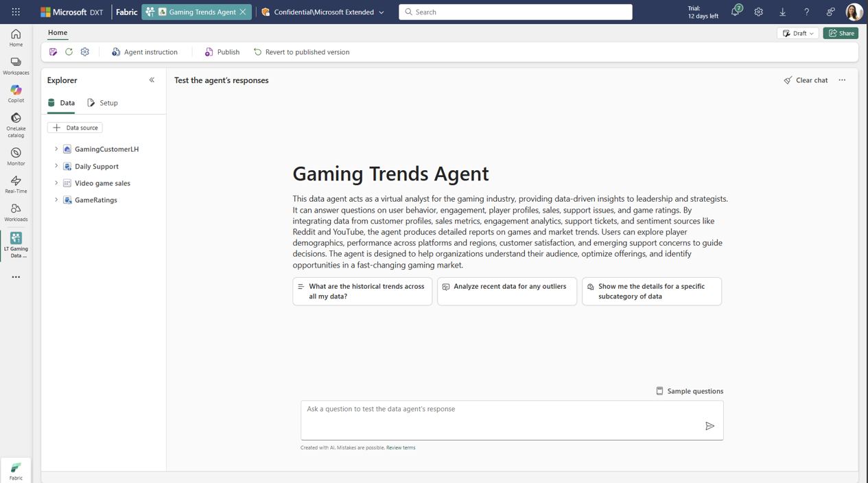Screen dimensions: 868x483
Task: Select GameRatings tree item
Action: (x=96, y=200)
